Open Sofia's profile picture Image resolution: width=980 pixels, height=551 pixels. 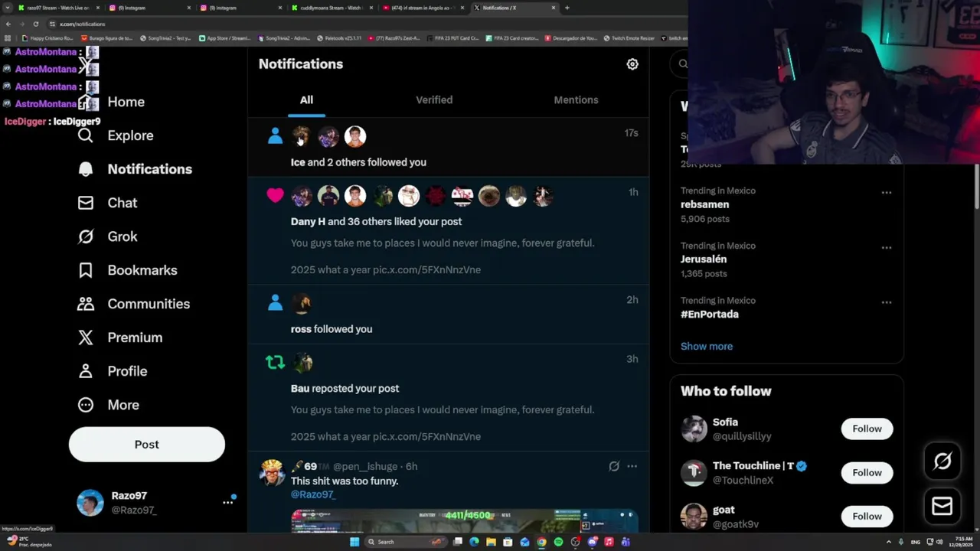click(x=694, y=429)
